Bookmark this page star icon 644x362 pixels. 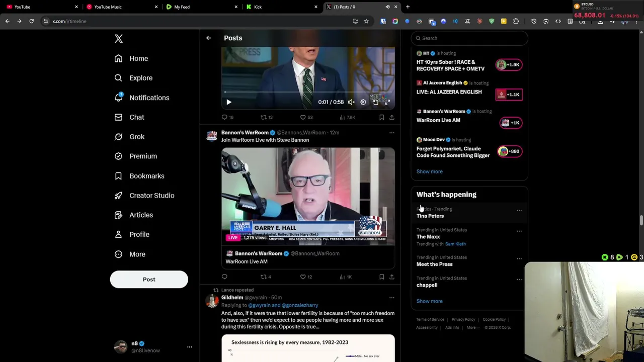point(366,21)
